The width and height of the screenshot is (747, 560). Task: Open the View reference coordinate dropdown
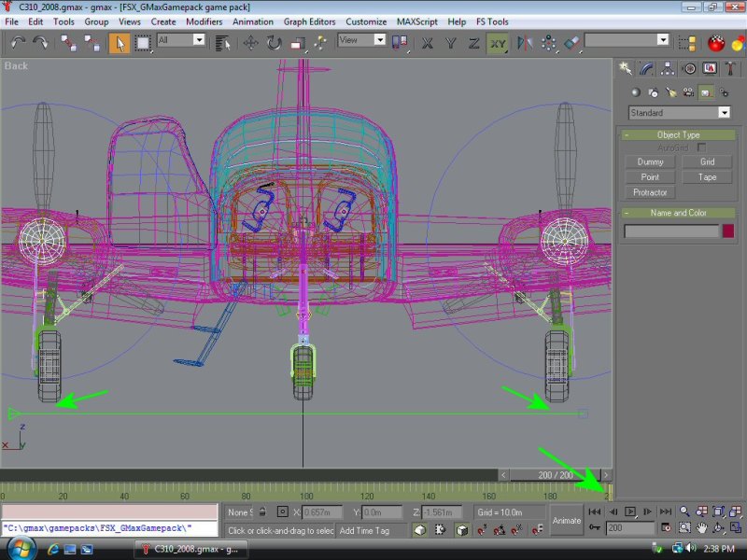point(361,40)
